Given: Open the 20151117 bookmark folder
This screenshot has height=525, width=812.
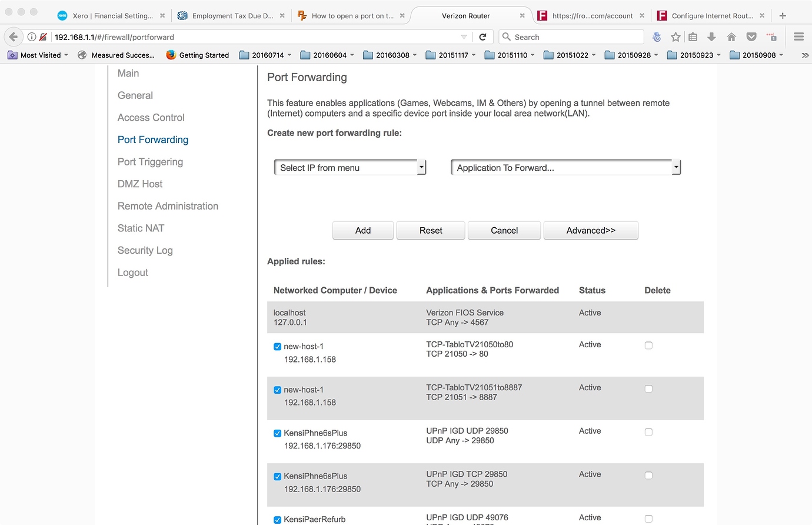Looking at the screenshot, I should [x=451, y=55].
